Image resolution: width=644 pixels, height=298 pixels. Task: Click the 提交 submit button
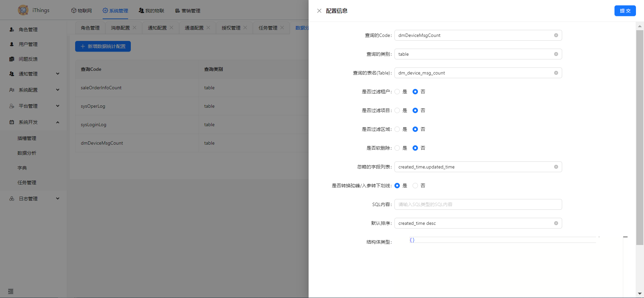[x=625, y=11]
